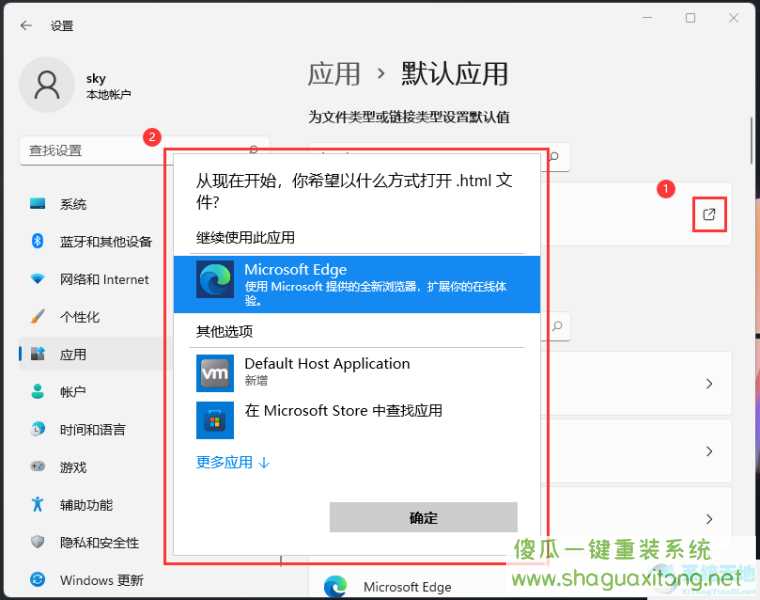Click the Bluetooth icon in sidebar

point(37,241)
